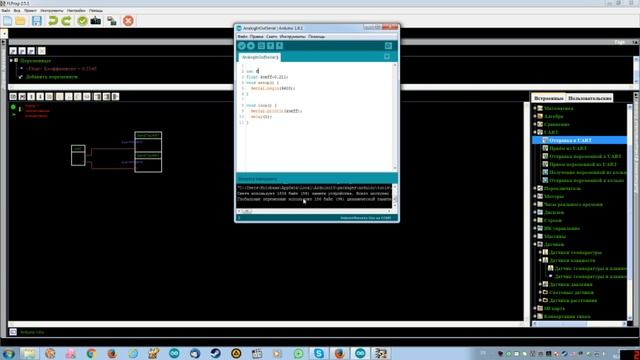Collapse UART category in block library

pos(535,132)
